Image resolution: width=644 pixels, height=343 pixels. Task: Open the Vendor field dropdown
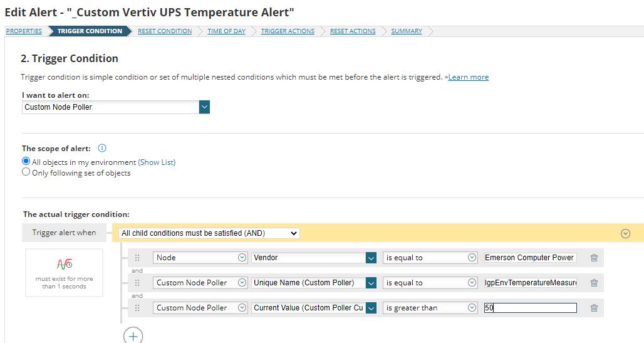(371, 258)
